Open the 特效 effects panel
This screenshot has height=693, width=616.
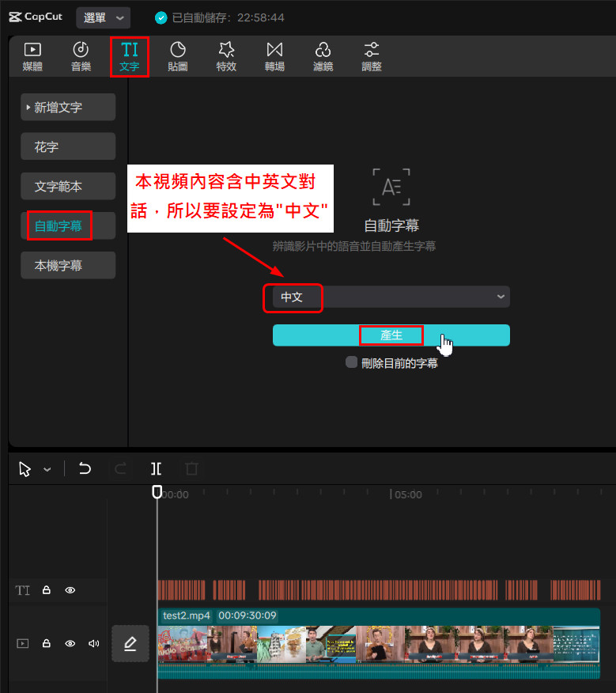point(226,57)
